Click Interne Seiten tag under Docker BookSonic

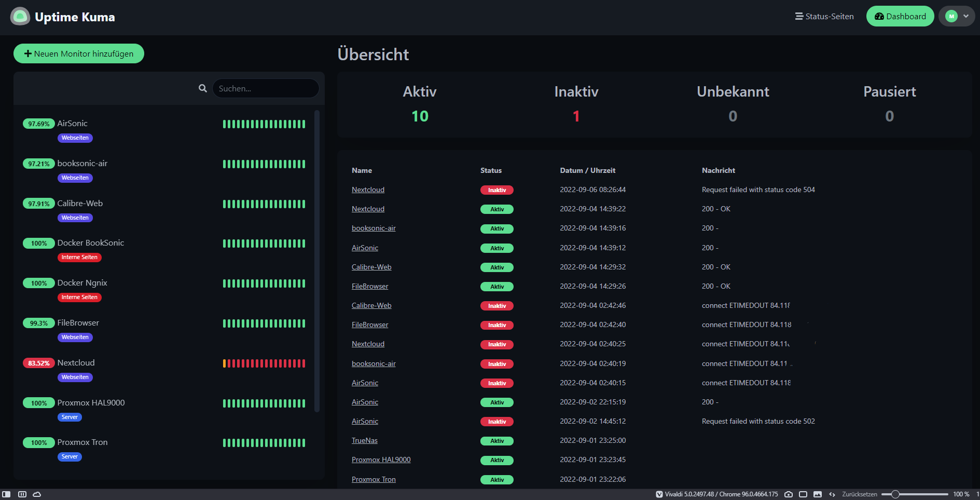pyautogui.click(x=79, y=258)
